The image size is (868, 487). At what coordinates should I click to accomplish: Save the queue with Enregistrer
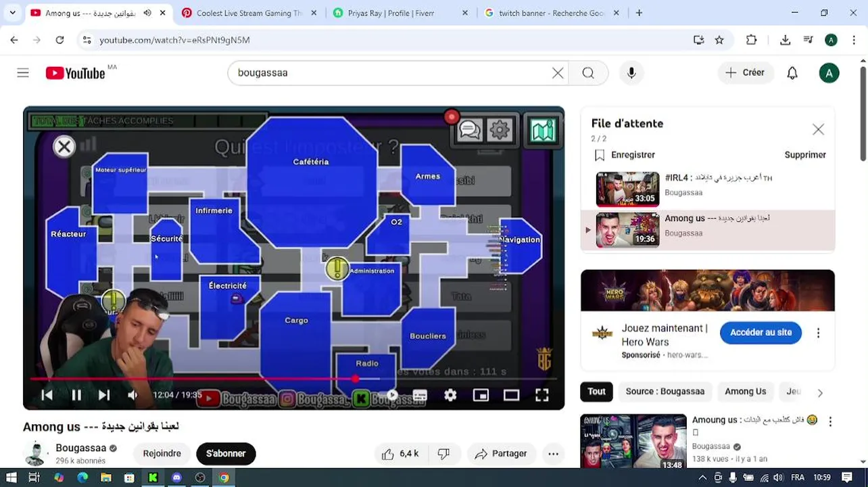[x=626, y=155]
